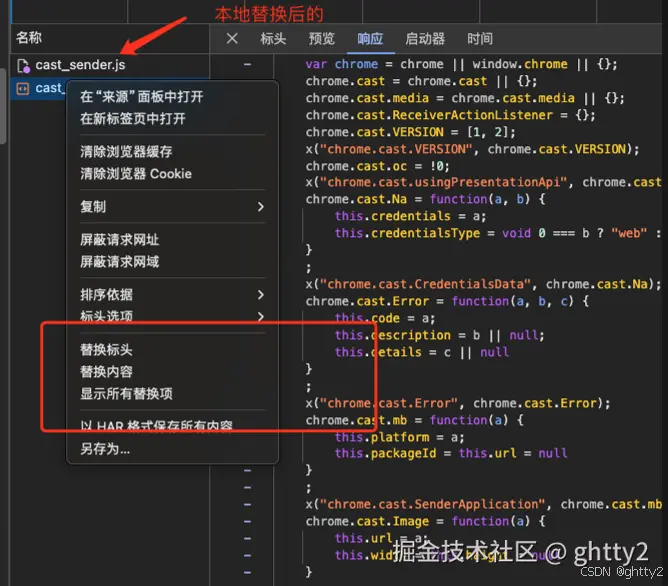
Task: Select 清除浏览器缓存 menu entry
Action: [126, 152]
